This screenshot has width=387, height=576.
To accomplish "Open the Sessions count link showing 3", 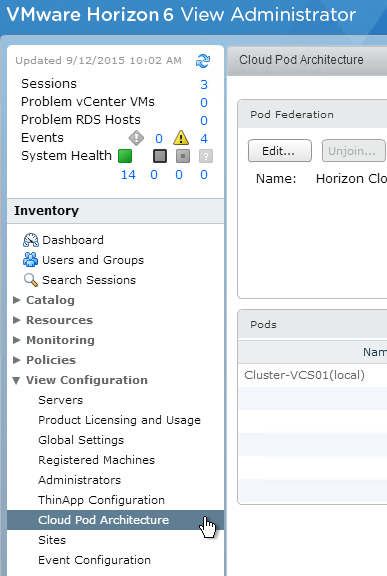I will [204, 84].
